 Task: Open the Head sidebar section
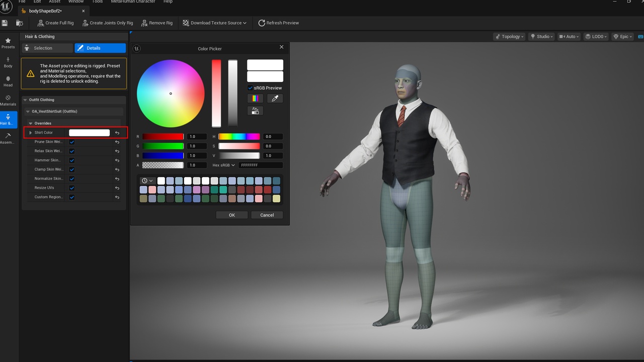[x=8, y=81]
